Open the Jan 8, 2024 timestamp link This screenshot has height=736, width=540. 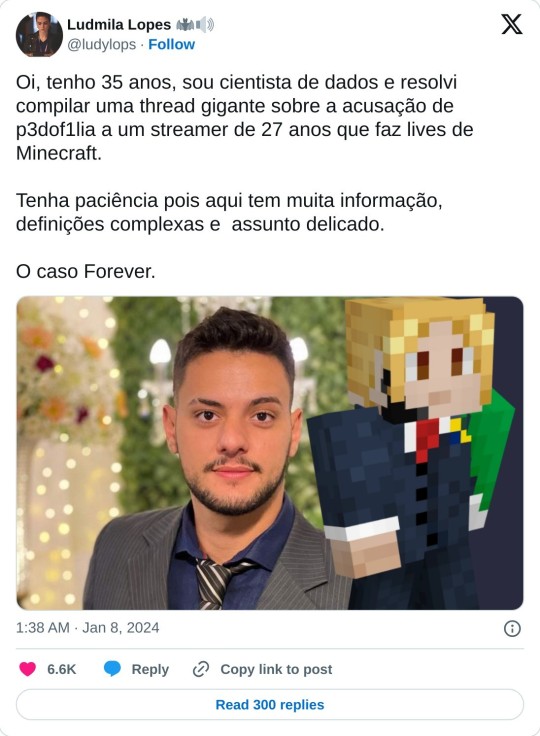[x=88, y=628]
